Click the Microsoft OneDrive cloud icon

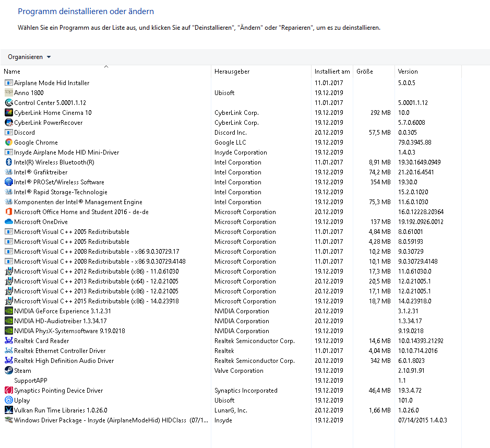(9, 222)
